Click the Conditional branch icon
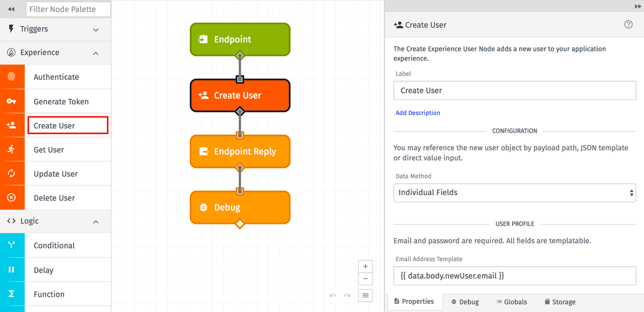 [11, 245]
